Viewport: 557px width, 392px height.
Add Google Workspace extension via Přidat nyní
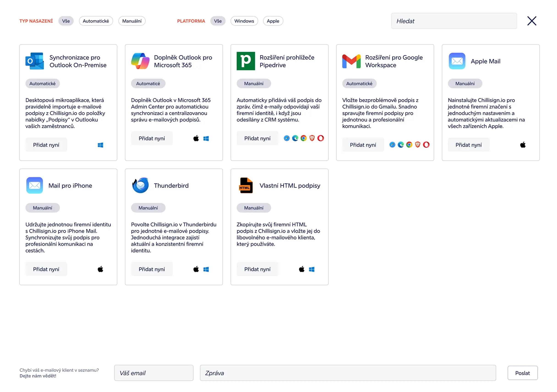click(363, 145)
